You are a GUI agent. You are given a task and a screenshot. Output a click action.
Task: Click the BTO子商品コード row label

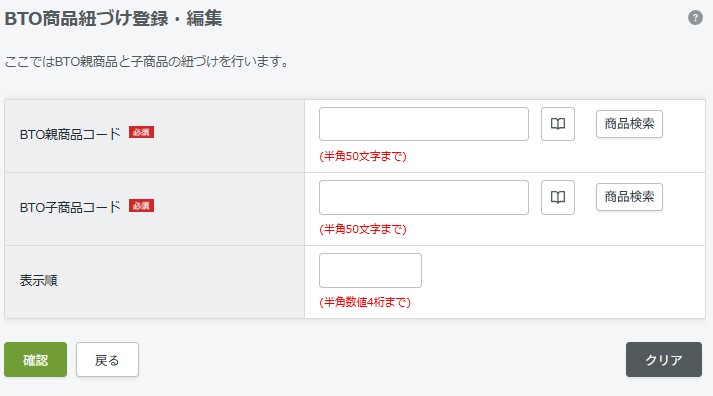coord(70,207)
